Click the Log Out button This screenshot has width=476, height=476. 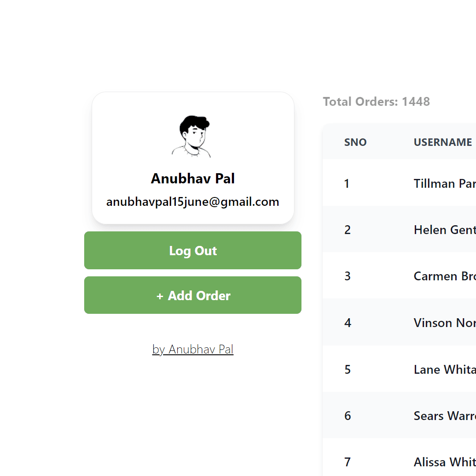tap(193, 250)
